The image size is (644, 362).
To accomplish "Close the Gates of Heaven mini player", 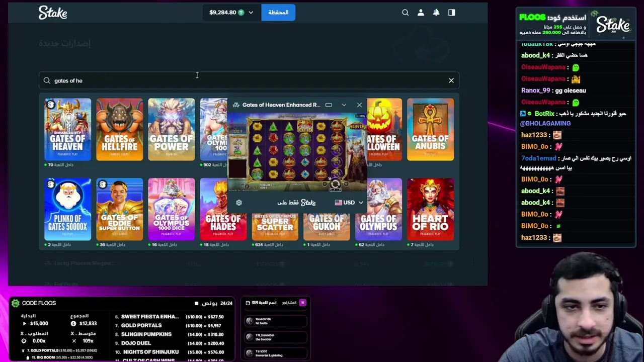I will [359, 105].
